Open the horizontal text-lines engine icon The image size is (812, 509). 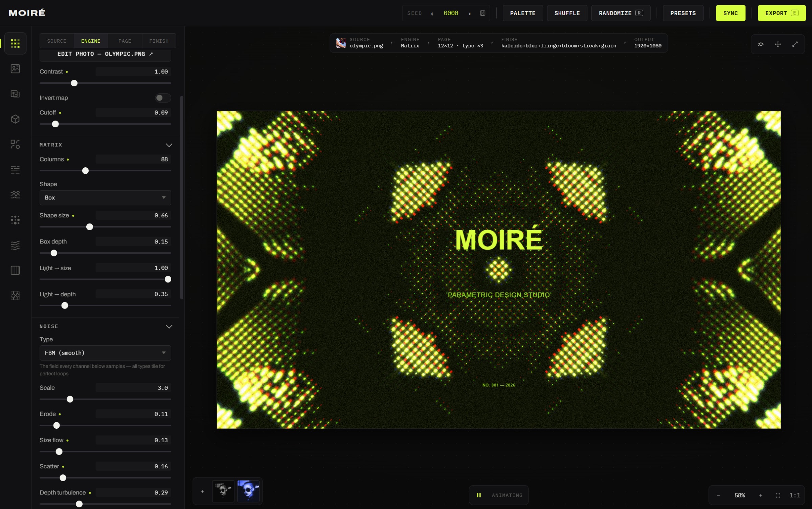[x=15, y=170]
